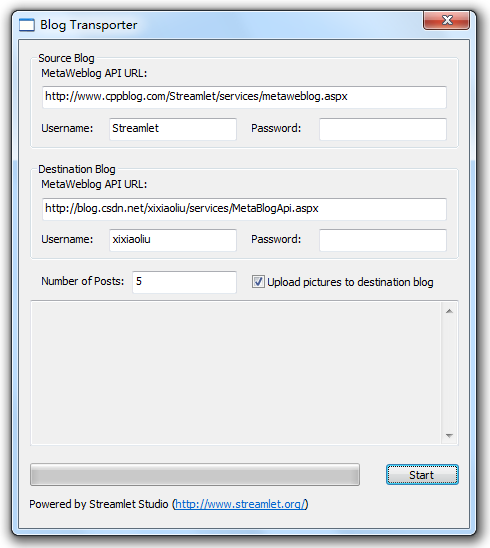Click the progress bar beside Start
This screenshot has width=490, height=548.
pyautogui.click(x=195, y=475)
